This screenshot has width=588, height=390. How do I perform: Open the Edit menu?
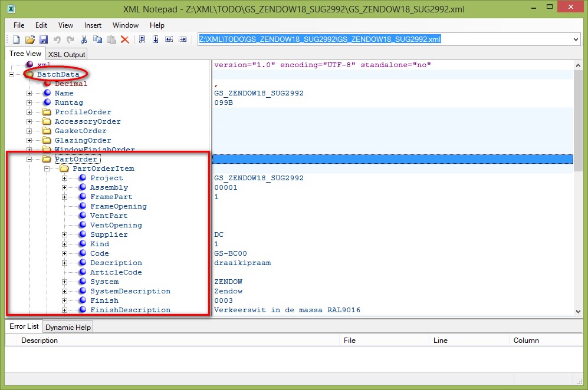click(x=41, y=25)
